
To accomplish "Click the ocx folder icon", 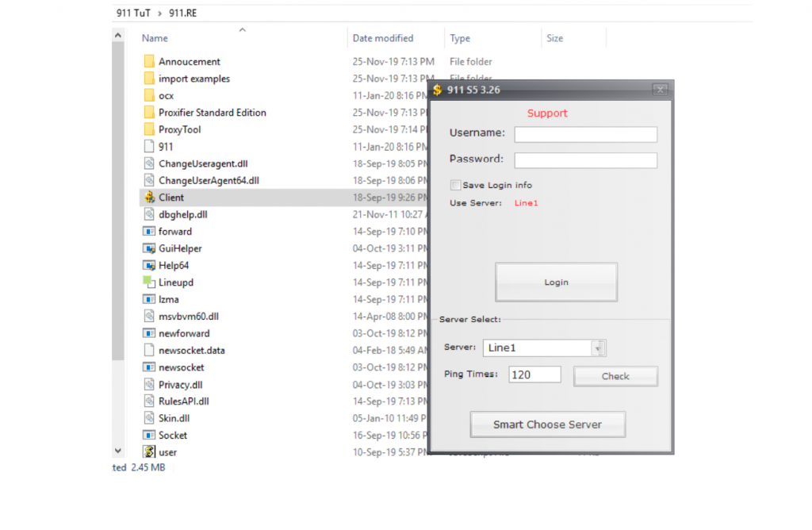I will pos(149,95).
